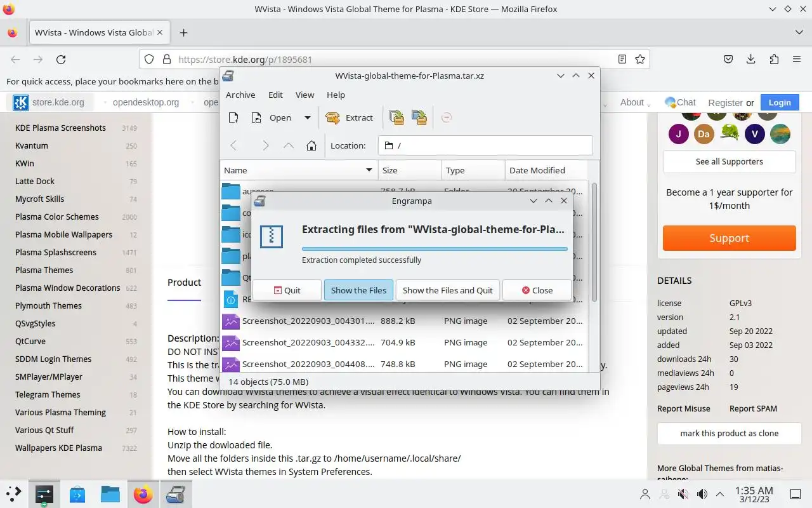Open the KDE application launcher
The height and width of the screenshot is (508, 812).
(13, 493)
